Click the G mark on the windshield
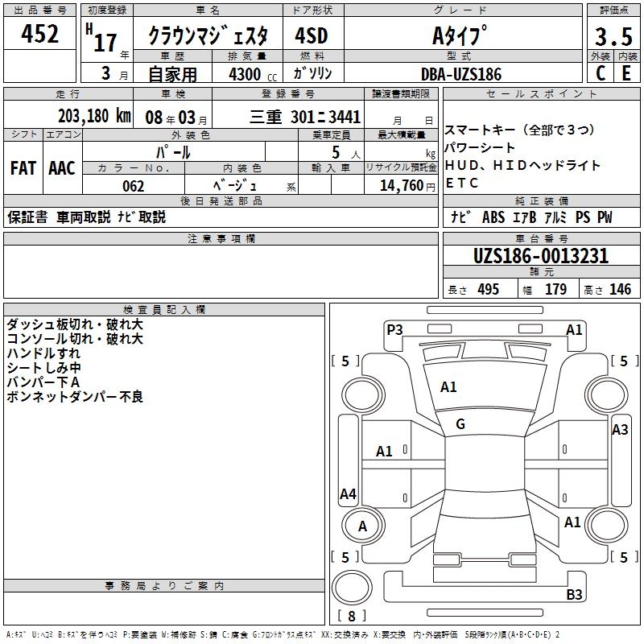The image size is (644, 644). (x=460, y=424)
